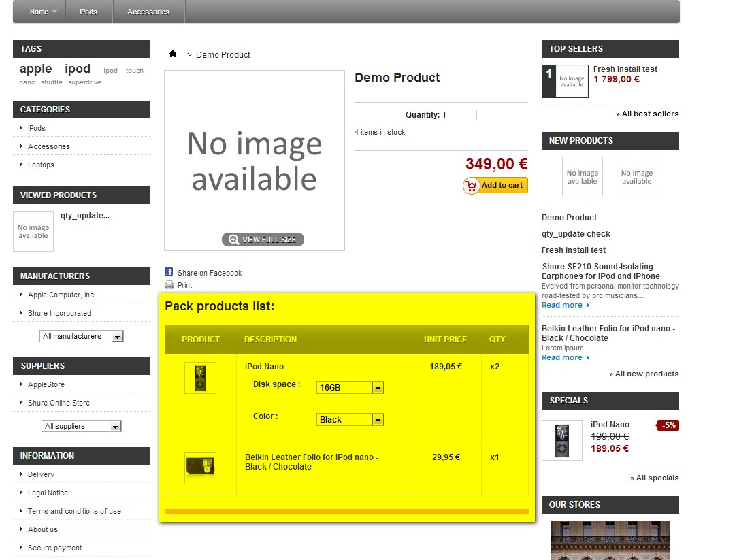Click Add to cart button
This screenshot has width=737, height=560.
click(495, 185)
